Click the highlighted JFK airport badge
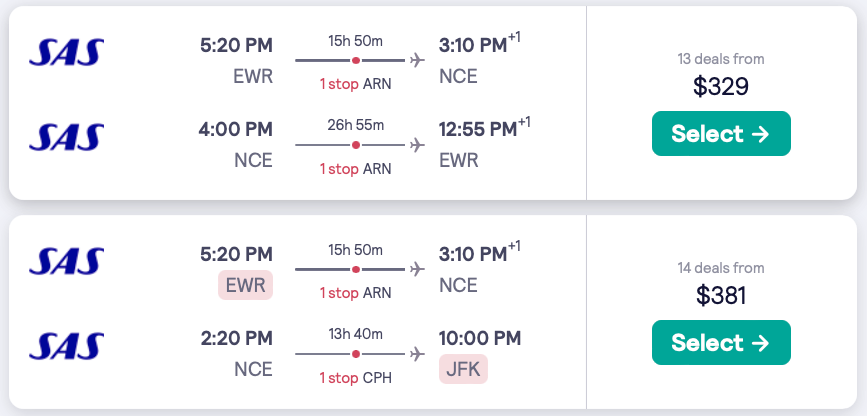867x416 pixels. (463, 369)
